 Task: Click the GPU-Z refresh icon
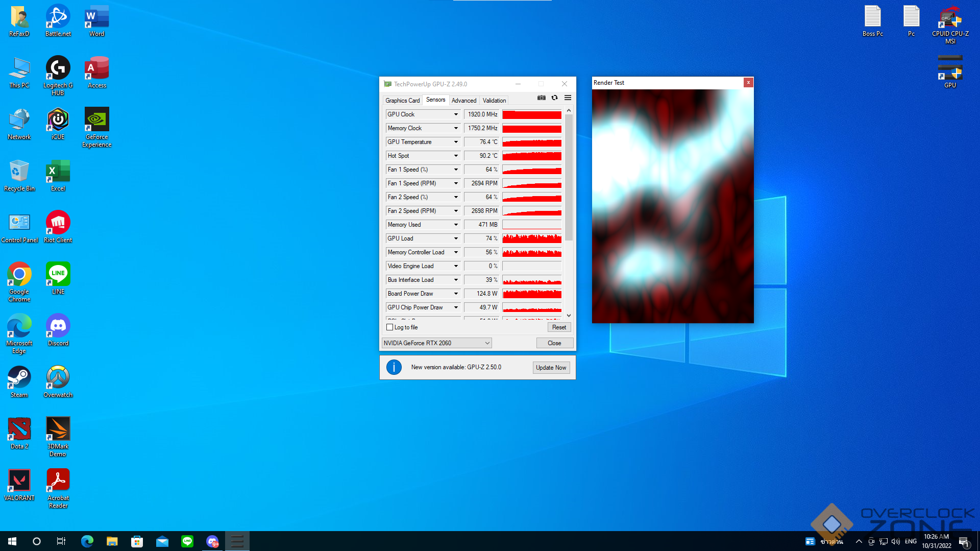coord(554,98)
